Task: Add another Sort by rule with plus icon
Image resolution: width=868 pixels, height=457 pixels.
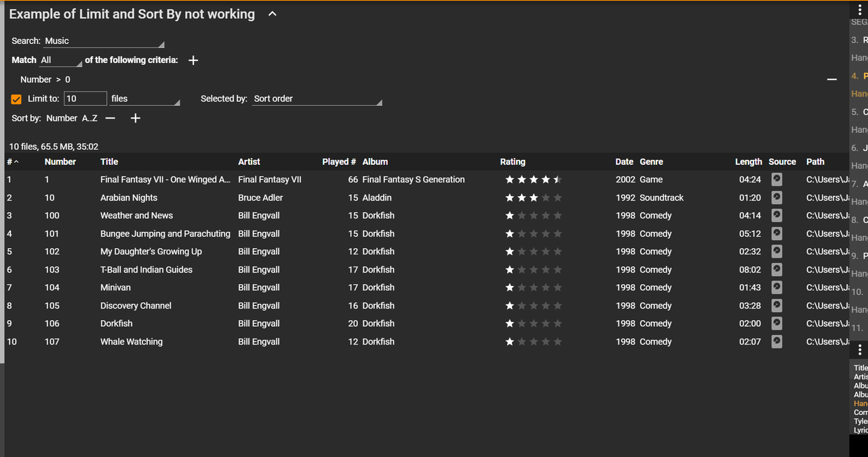Action: [135, 118]
